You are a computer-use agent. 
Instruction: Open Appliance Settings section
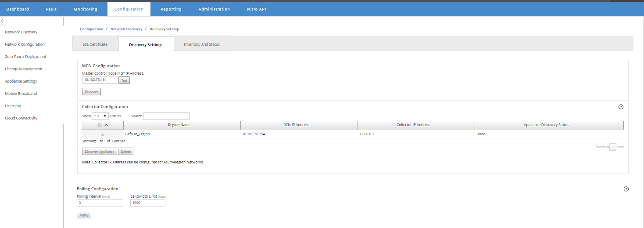point(21,81)
